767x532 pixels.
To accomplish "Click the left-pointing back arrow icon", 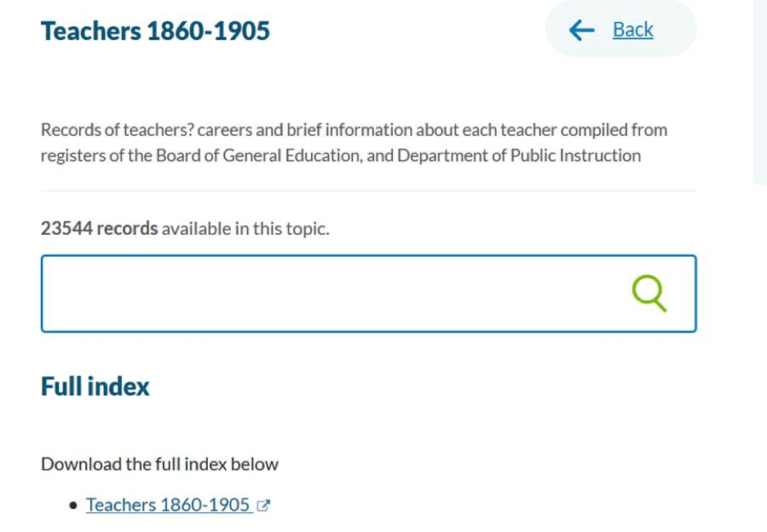I will (x=581, y=30).
